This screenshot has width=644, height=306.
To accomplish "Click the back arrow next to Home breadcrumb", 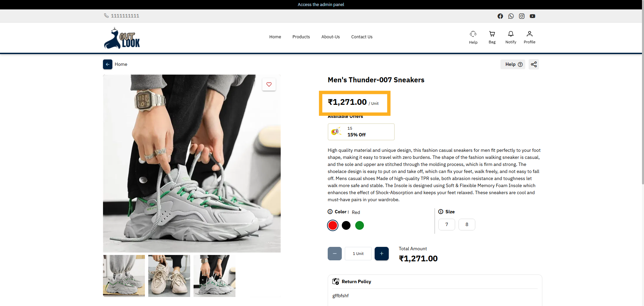I will [x=107, y=64].
